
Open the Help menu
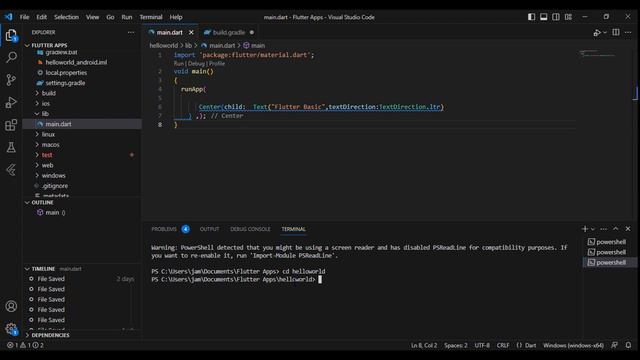(176, 17)
